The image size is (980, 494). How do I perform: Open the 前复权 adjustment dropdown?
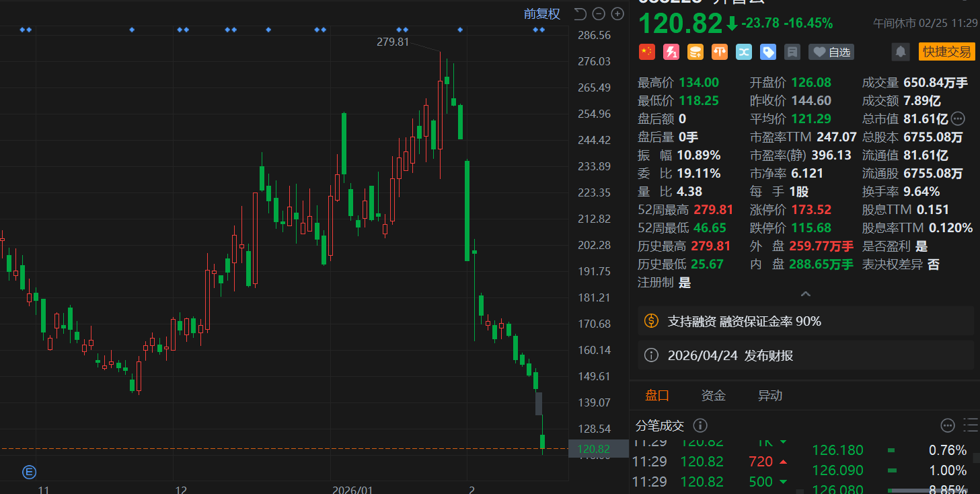coord(542,14)
